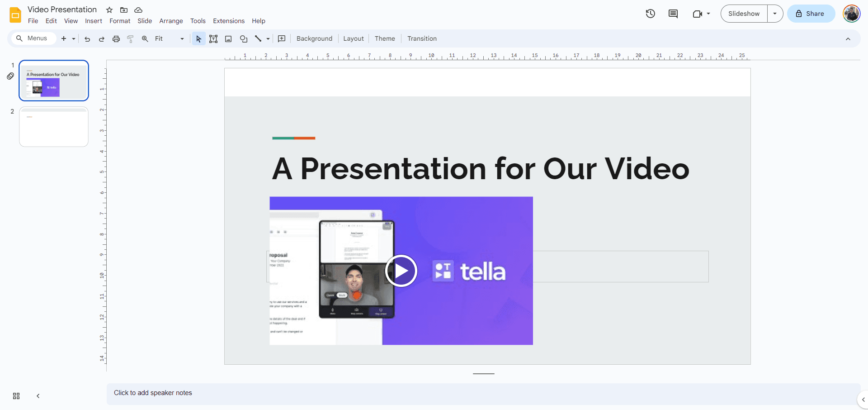The width and height of the screenshot is (868, 410).
Task: Open the Arrange menu
Action: click(x=171, y=21)
